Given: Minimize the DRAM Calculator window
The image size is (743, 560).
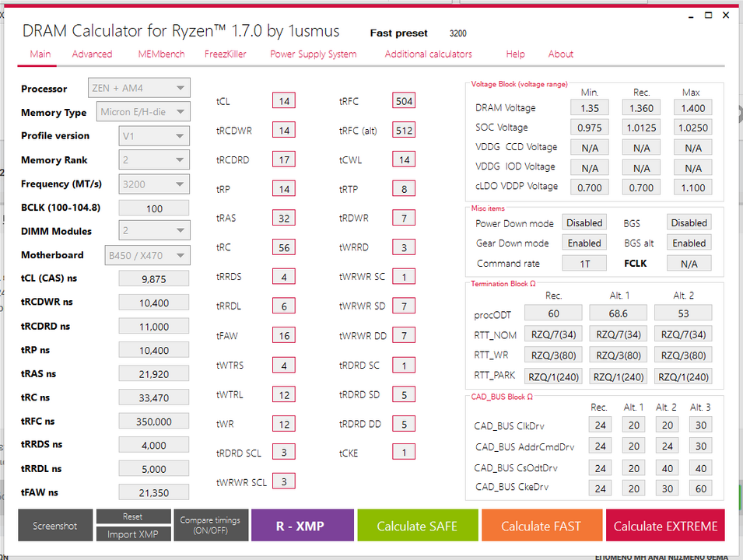Looking at the screenshot, I should tap(689, 16).
